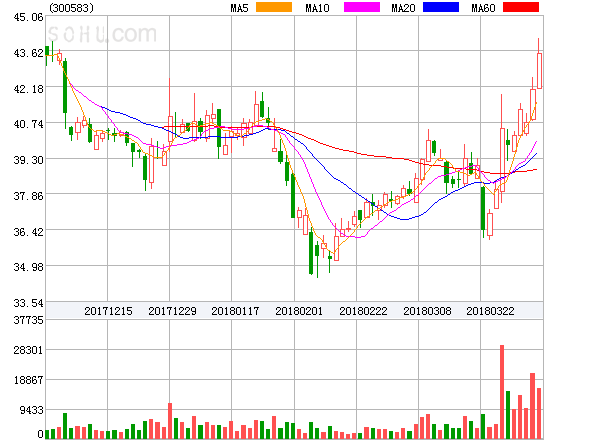Click the 20180322 date label

(x=492, y=311)
